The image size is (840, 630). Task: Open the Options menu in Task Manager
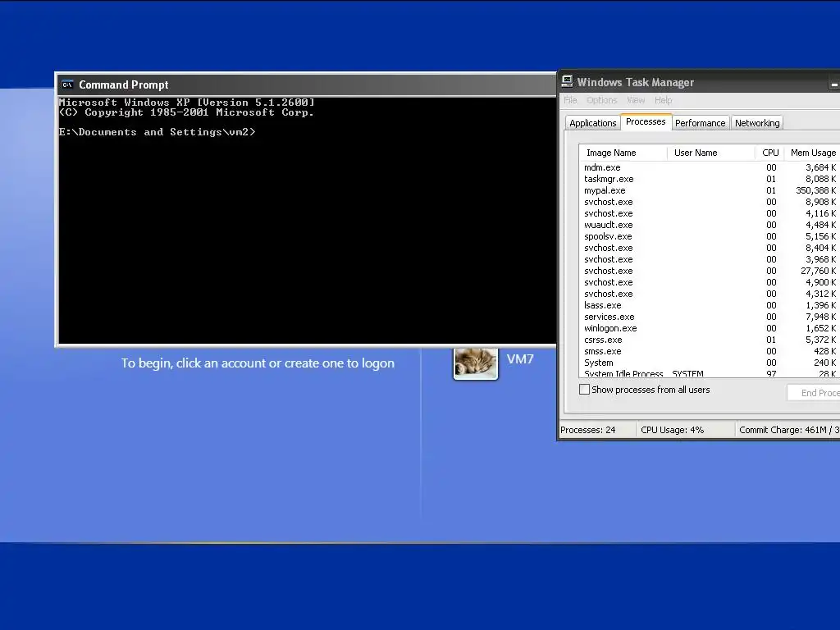[601, 100]
